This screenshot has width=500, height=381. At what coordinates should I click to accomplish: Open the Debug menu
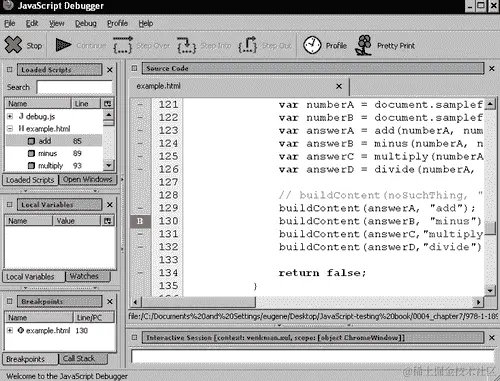tap(86, 23)
